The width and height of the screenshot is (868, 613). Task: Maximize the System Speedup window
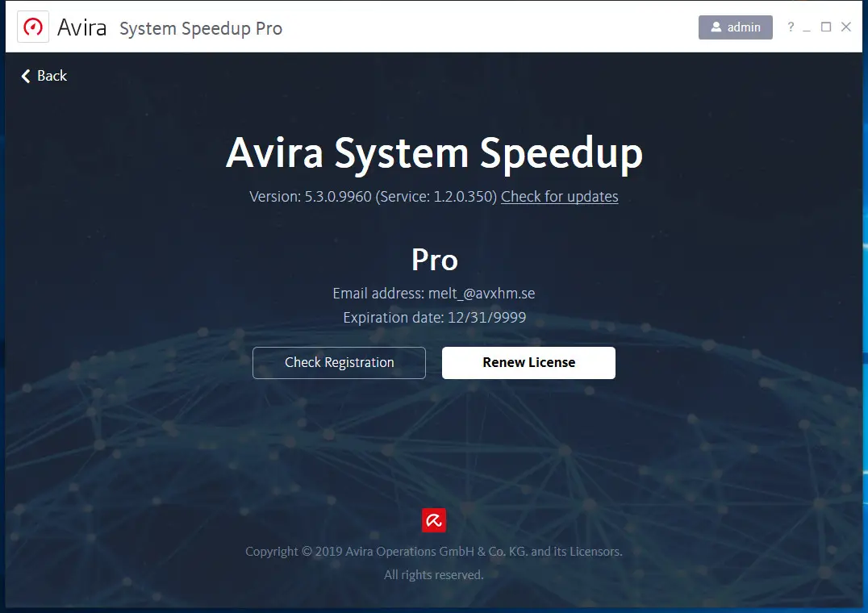pyautogui.click(x=826, y=27)
